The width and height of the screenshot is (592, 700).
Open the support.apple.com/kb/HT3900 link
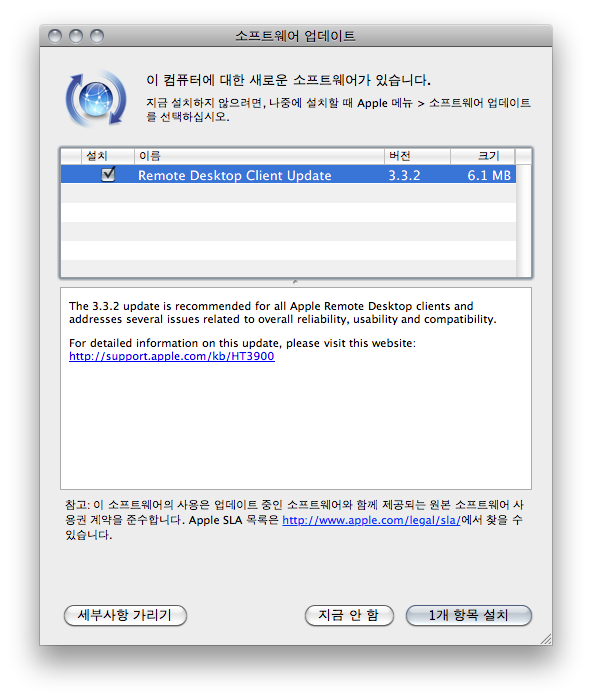(x=171, y=356)
